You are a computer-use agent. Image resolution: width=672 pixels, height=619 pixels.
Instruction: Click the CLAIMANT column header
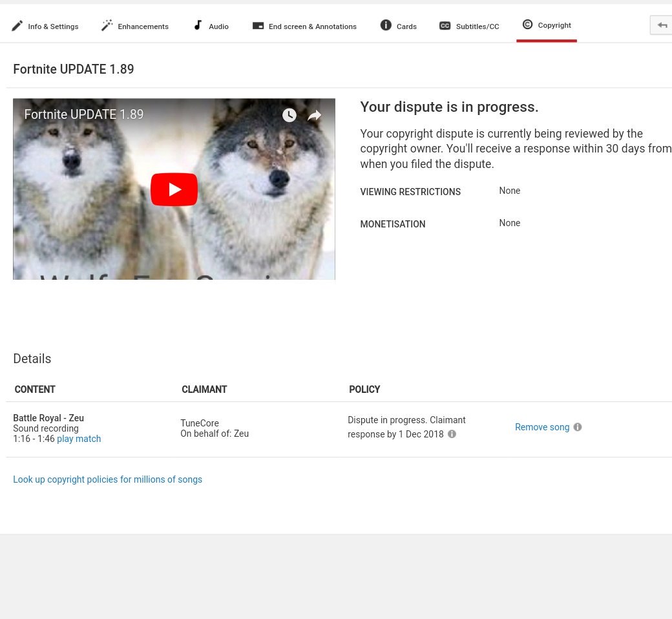pos(204,389)
